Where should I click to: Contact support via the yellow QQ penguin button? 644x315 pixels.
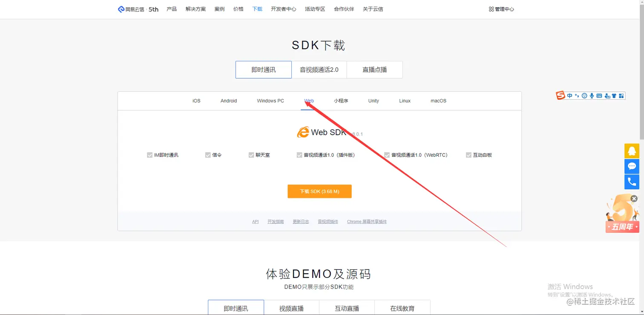(632, 151)
